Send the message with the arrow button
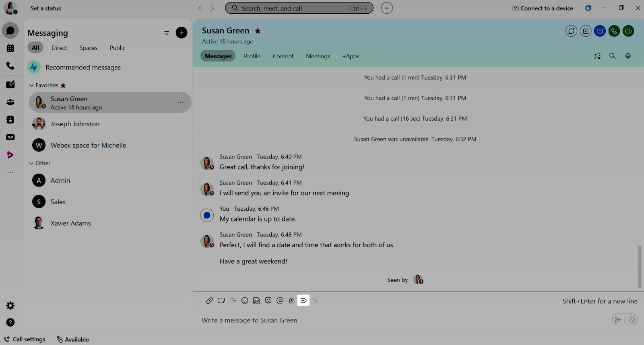 (618, 320)
